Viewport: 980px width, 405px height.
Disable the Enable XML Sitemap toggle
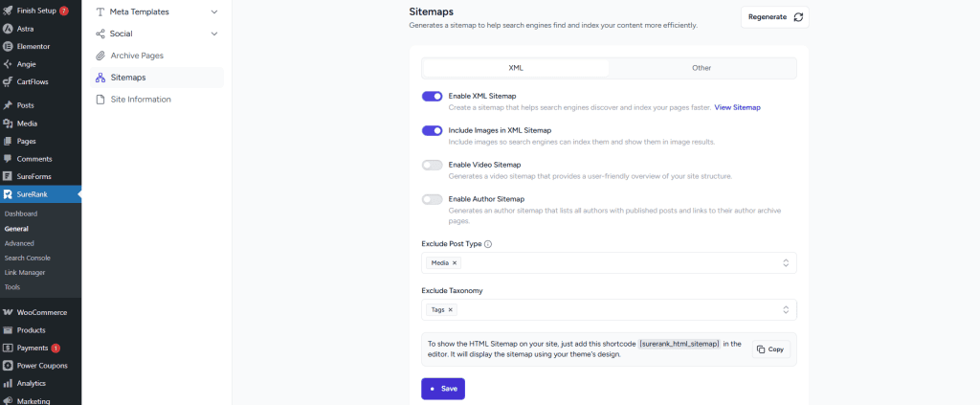[432, 96]
